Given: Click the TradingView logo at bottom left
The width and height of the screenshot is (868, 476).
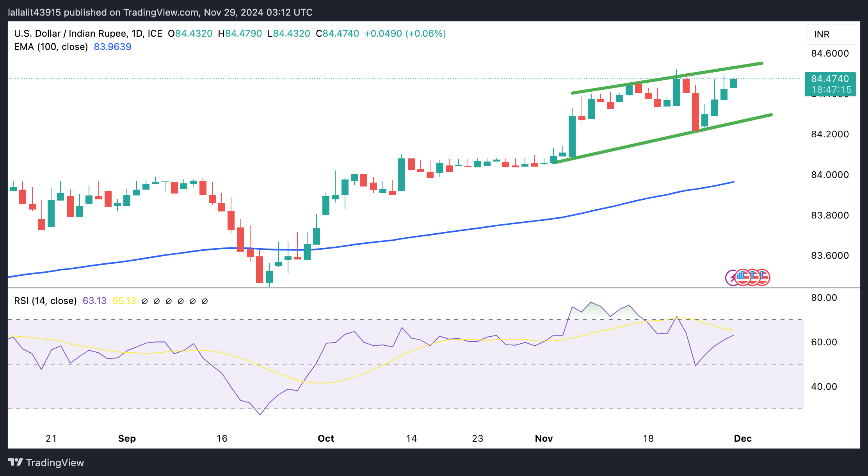Looking at the screenshot, I should coord(46,462).
